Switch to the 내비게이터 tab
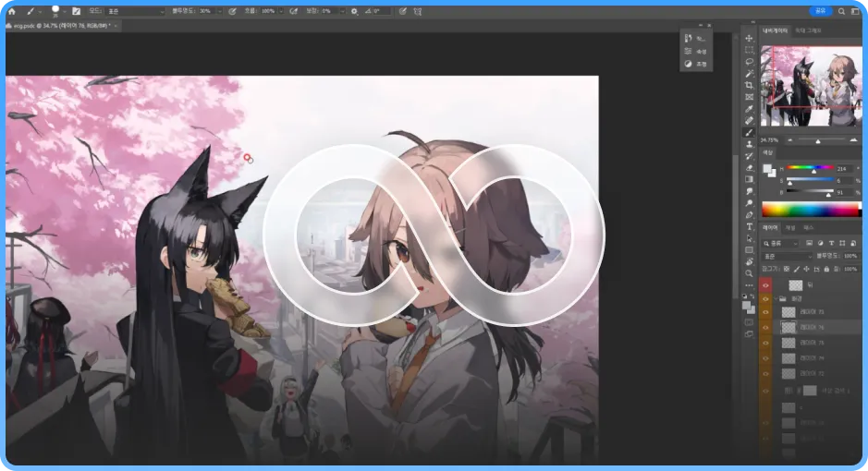The width and height of the screenshot is (868, 471). [775, 31]
